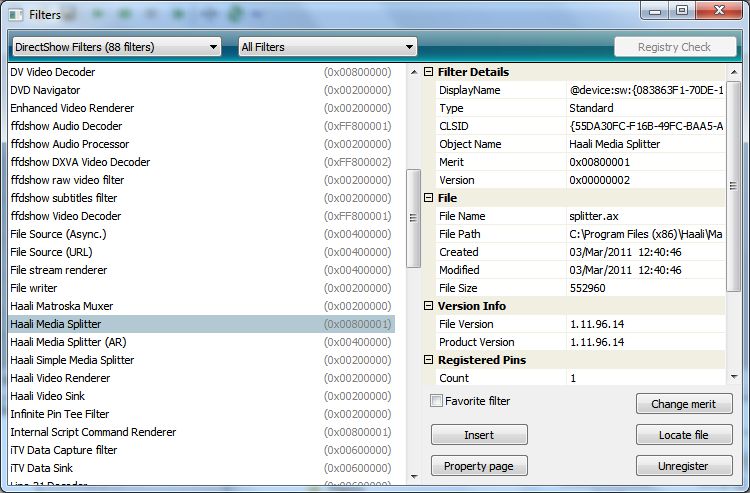Click the File Path value C:\Program Files
The height and width of the screenshot is (493, 750).
coord(646,234)
